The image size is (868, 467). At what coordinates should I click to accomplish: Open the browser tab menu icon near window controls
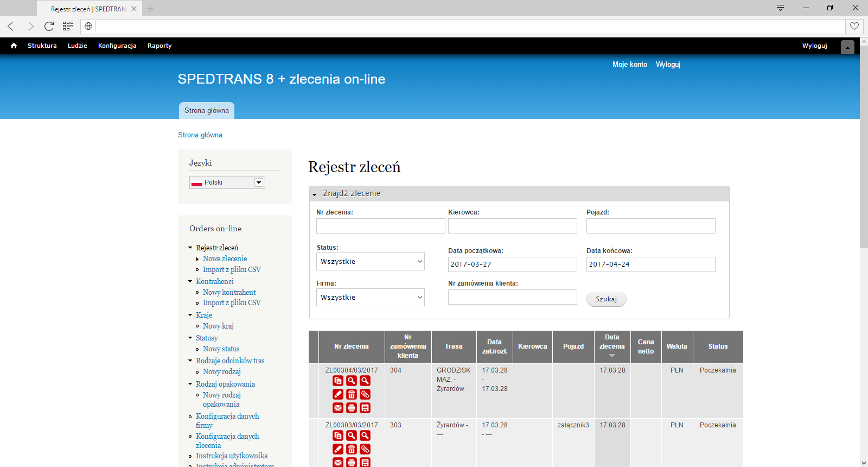click(780, 8)
